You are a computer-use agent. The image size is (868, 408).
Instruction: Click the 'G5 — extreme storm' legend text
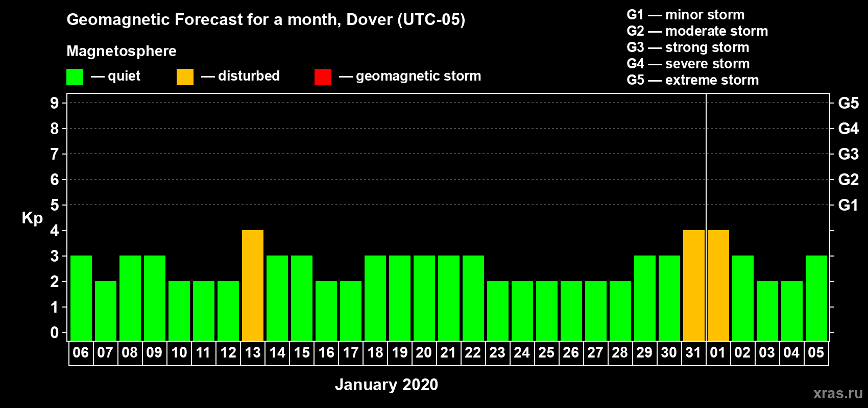click(x=693, y=80)
